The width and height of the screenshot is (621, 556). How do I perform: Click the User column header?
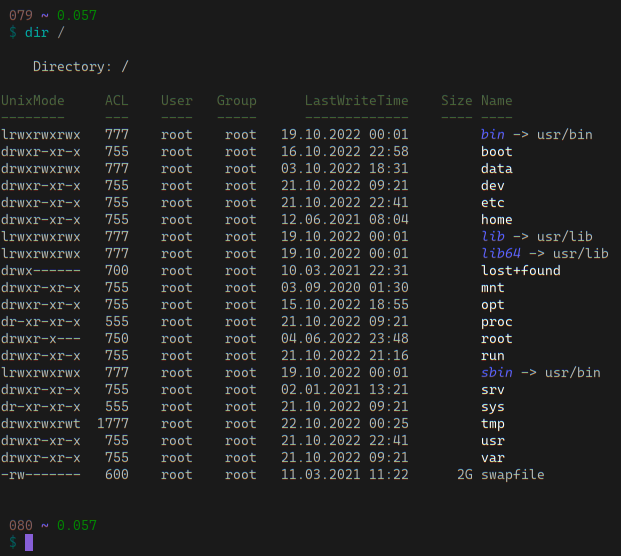[x=177, y=101]
